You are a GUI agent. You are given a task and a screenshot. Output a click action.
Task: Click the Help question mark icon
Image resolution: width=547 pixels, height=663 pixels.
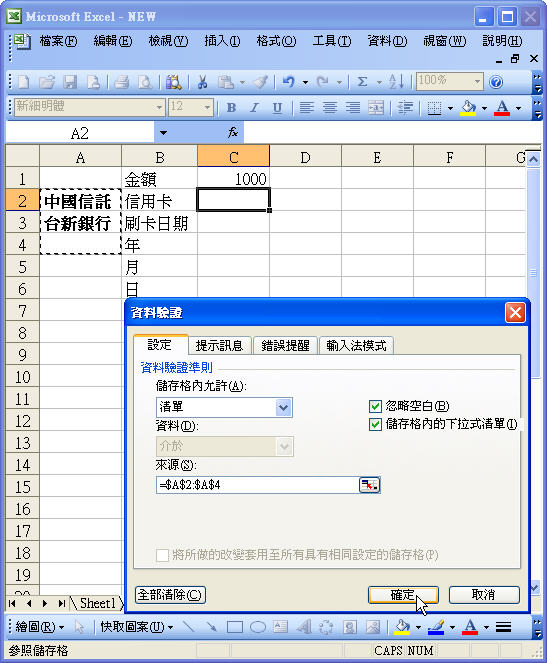[x=496, y=82]
